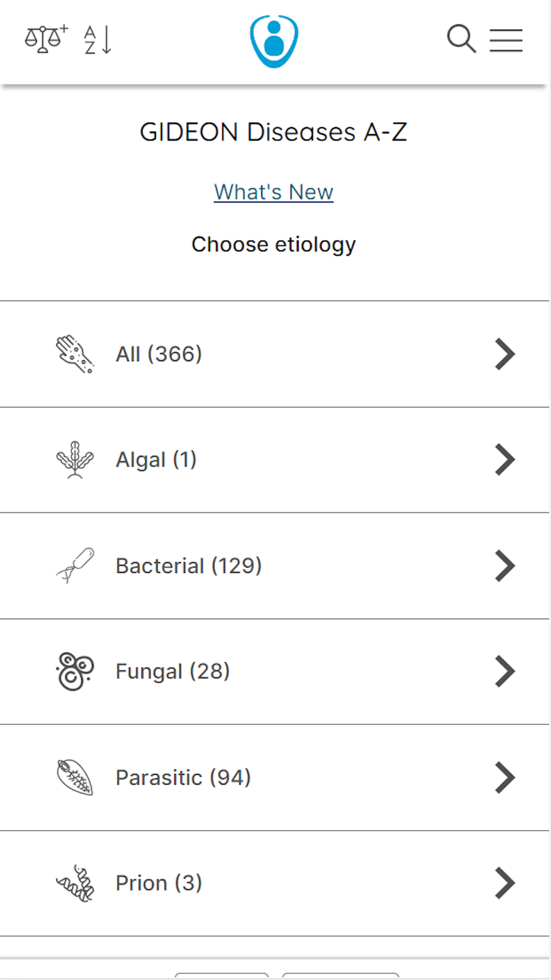This screenshot has width=551, height=980.
Task: Click the Algal seaweed icon
Action: pyautogui.click(x=75, y=460)
